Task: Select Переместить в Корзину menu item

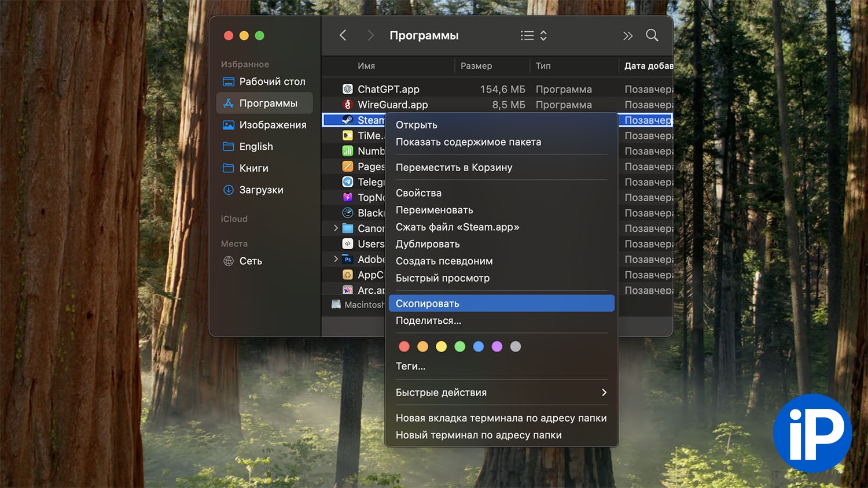Action: pos(454,168)
